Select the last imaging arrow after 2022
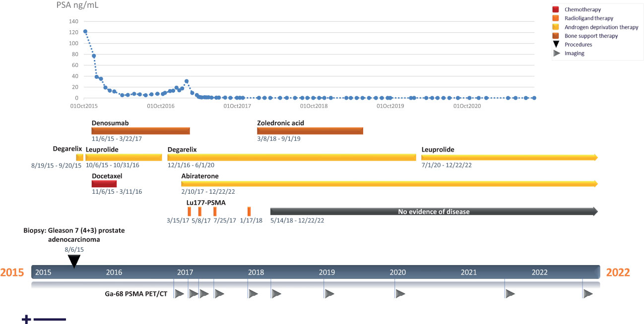This screenshot has width=644, height=324. [x=588, y=294]
